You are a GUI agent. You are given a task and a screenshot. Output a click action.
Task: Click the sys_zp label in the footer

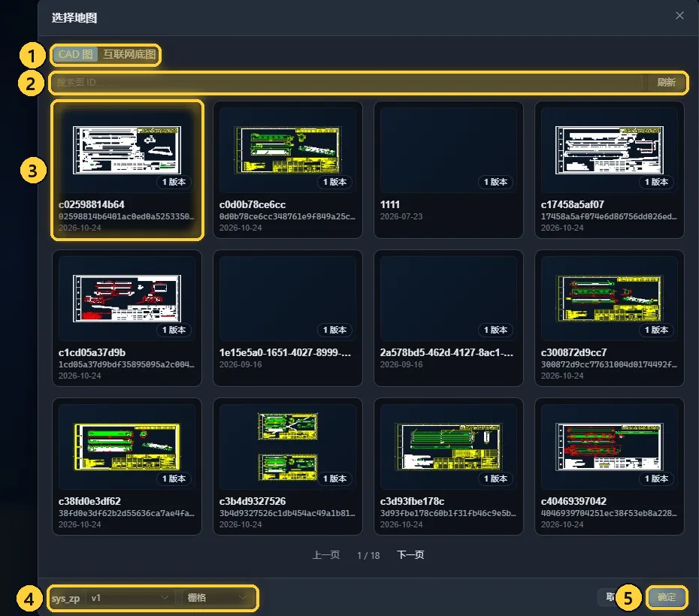point(65,598)
